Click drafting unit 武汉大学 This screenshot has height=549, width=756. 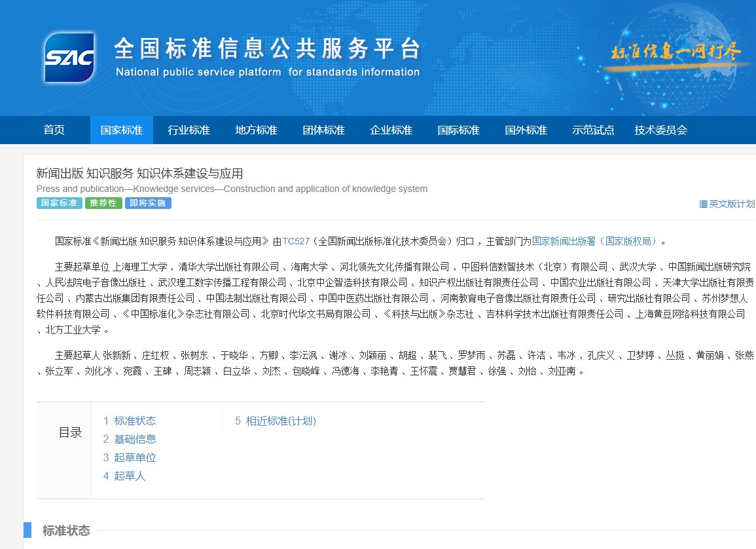638,267
